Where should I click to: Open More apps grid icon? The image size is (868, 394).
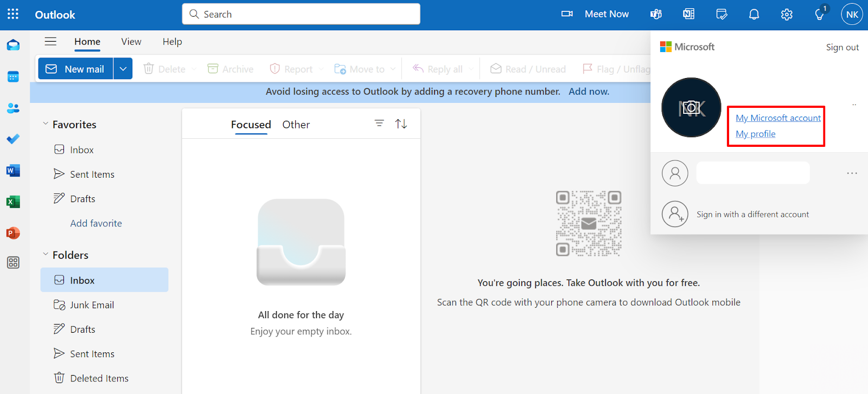[13, 263]
